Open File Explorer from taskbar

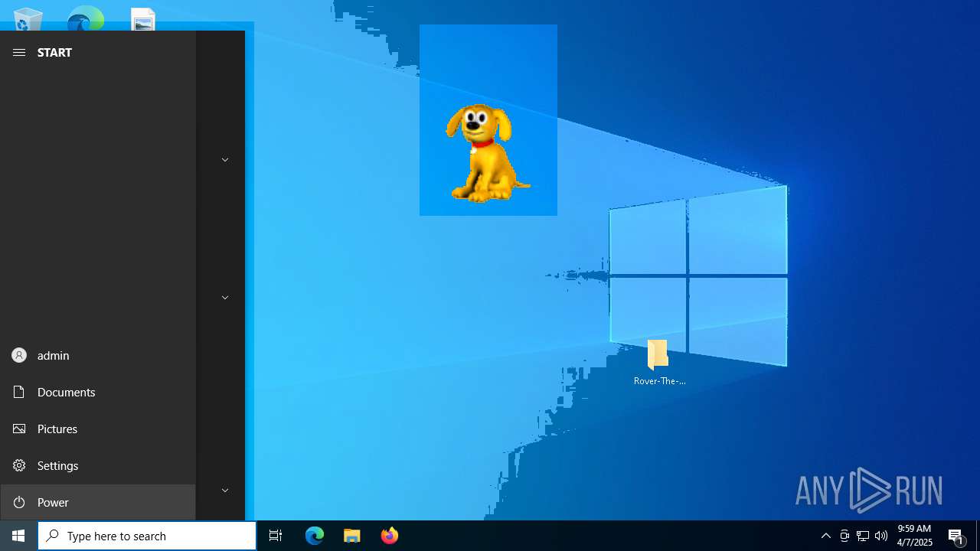[352, 536]
